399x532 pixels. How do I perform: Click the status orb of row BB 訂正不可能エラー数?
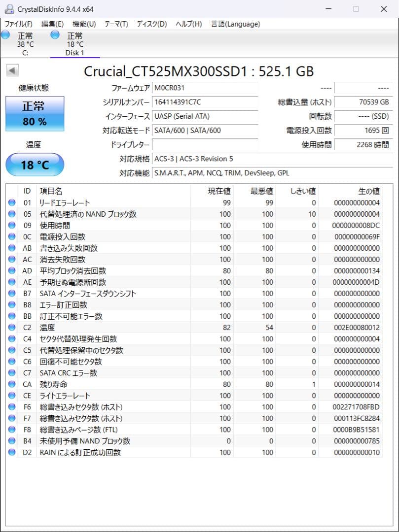click(x=12, y=316)
